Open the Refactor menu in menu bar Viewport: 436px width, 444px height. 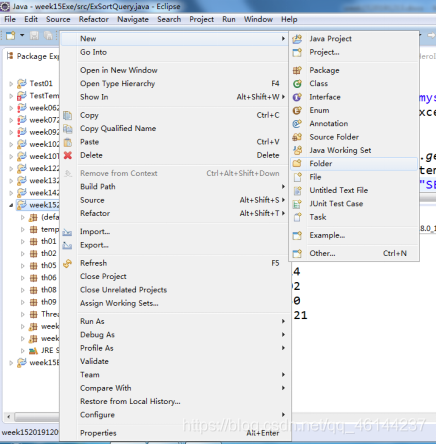point(94,19)
